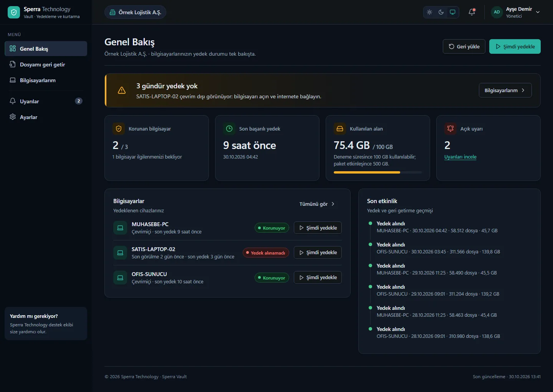Open Bilgisayarlarım button in alert banner
This screenshot has height=392, width=553.
(505, 90)
